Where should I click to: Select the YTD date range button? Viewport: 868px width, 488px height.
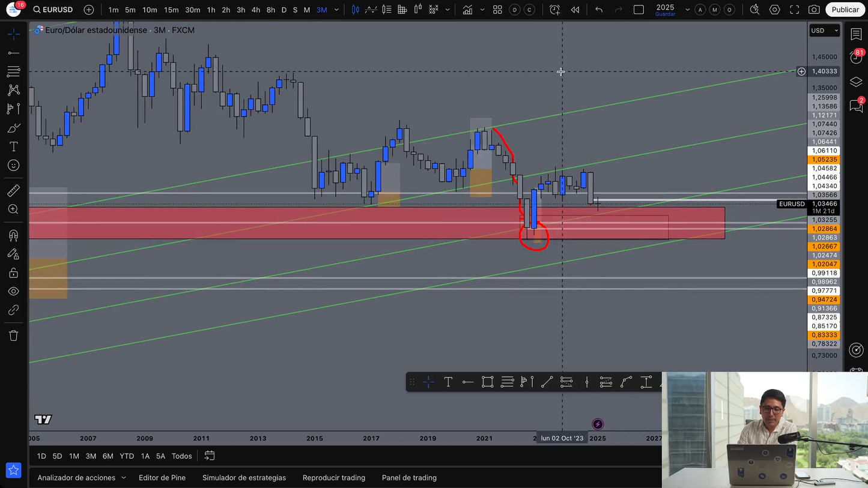(x=127, y=456)
